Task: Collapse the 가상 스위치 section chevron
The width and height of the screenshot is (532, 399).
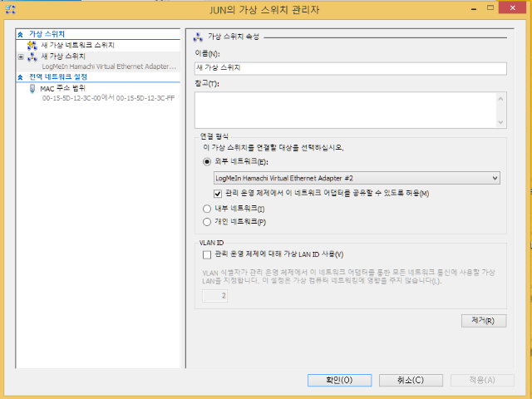Action: [x=20, y=34]
